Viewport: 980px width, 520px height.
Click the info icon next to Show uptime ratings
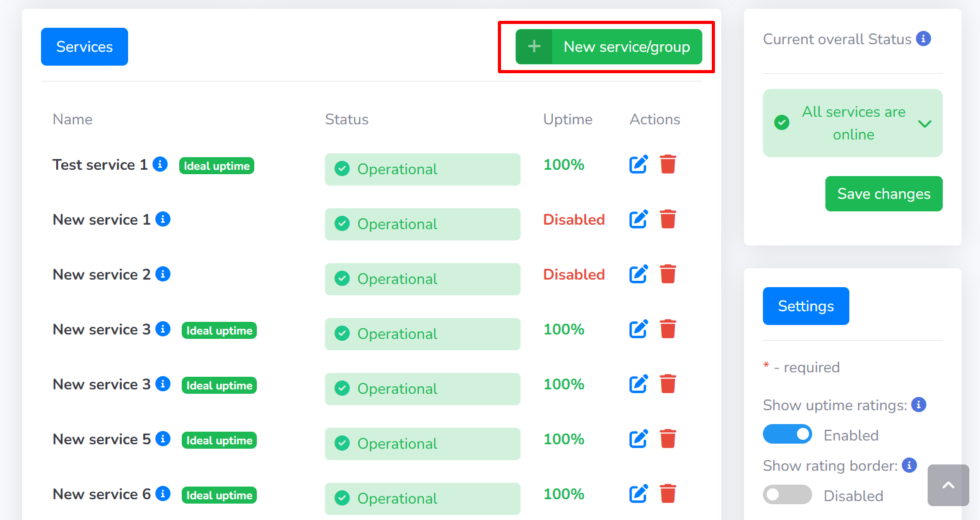coord(919,405)
